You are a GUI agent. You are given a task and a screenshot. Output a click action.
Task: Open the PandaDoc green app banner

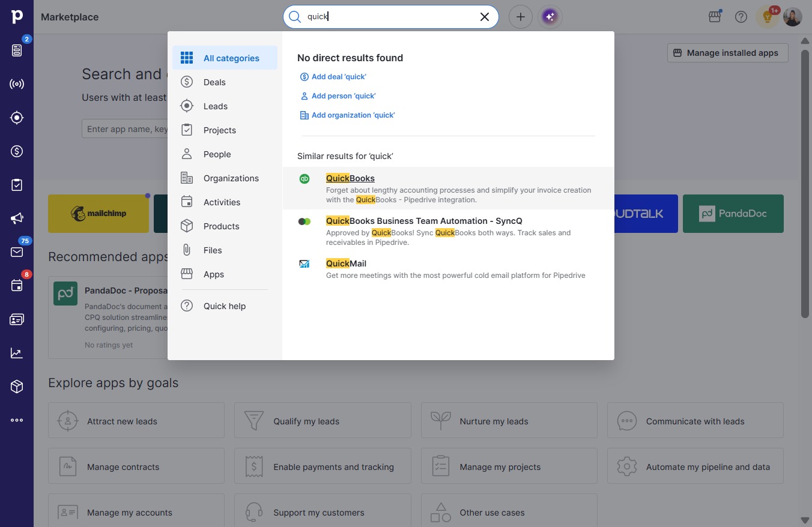[x=733, y=214]
